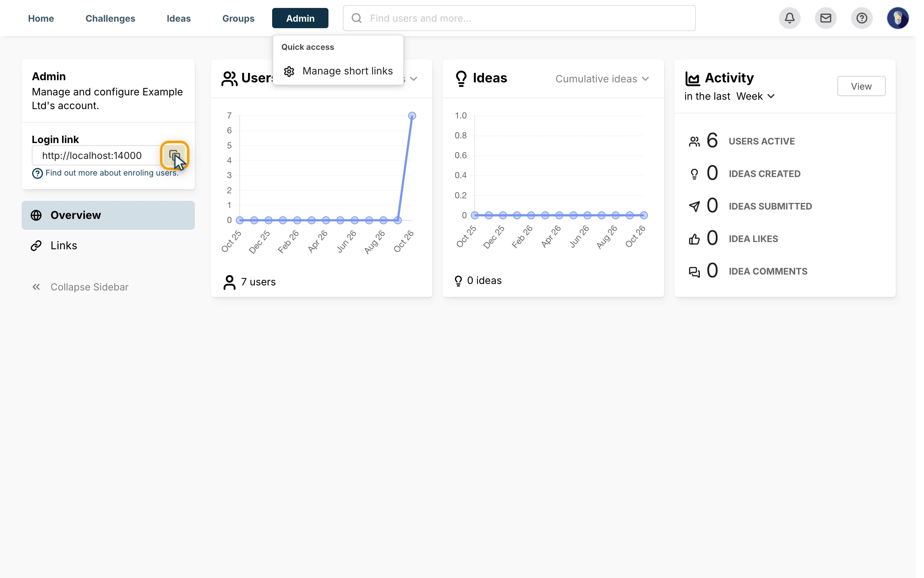Open Find out more about enroling users link
The height and width of the screenshot is (578, 924).
click(x=112, y=173)
